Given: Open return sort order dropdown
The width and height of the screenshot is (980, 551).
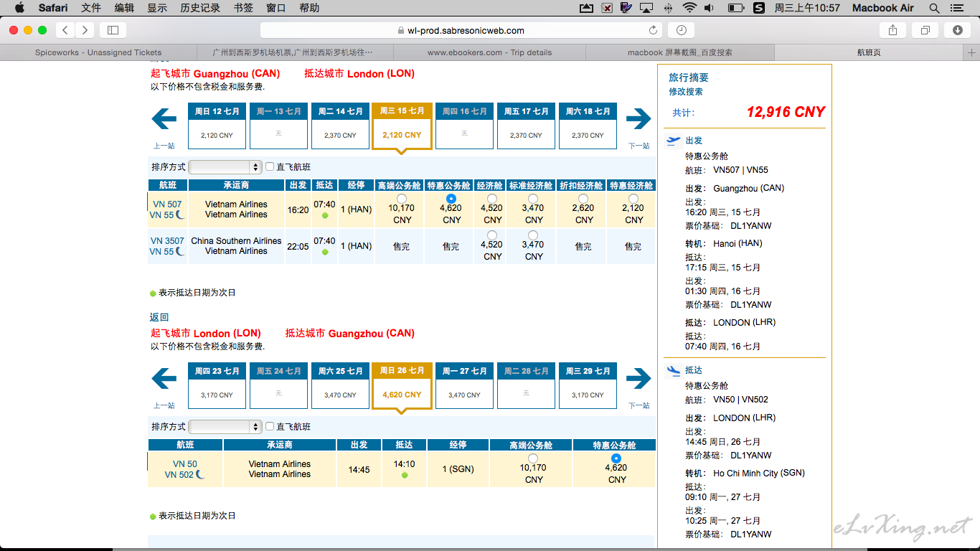Looking at the screenshot, I should (225, 426).
